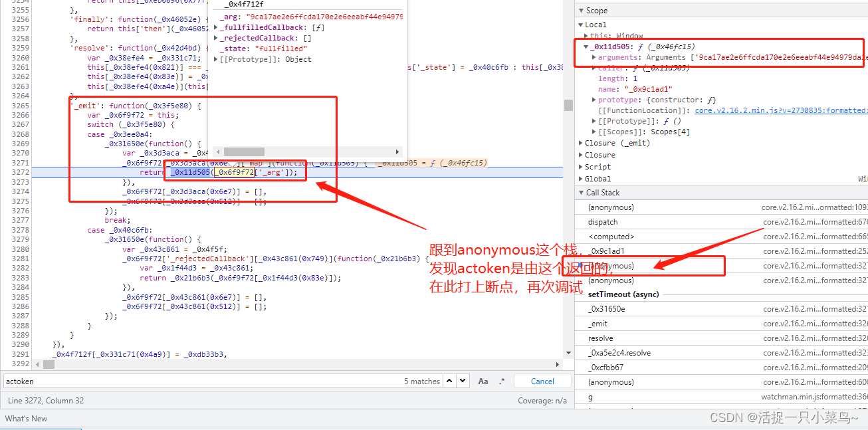Click right arrow of tooltip horizontal scrollbar
The height and width of the screenshot is (430, 868).
[398, 152]
